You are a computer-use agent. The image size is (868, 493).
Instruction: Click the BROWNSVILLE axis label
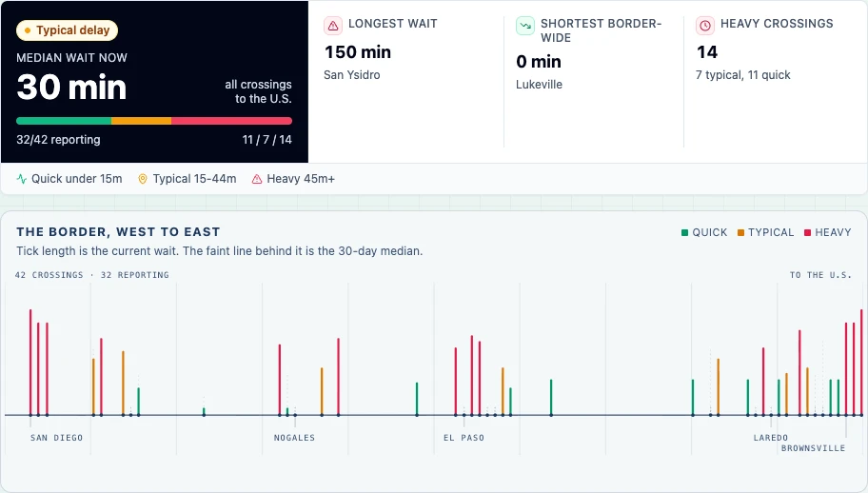pyautogui.click(x=813, y=448)
